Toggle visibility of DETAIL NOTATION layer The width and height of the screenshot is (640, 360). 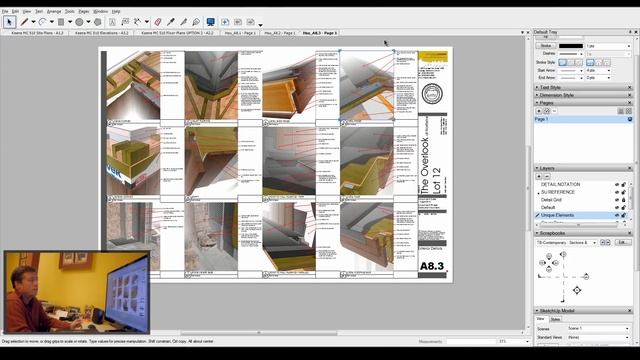click(617, 184)
